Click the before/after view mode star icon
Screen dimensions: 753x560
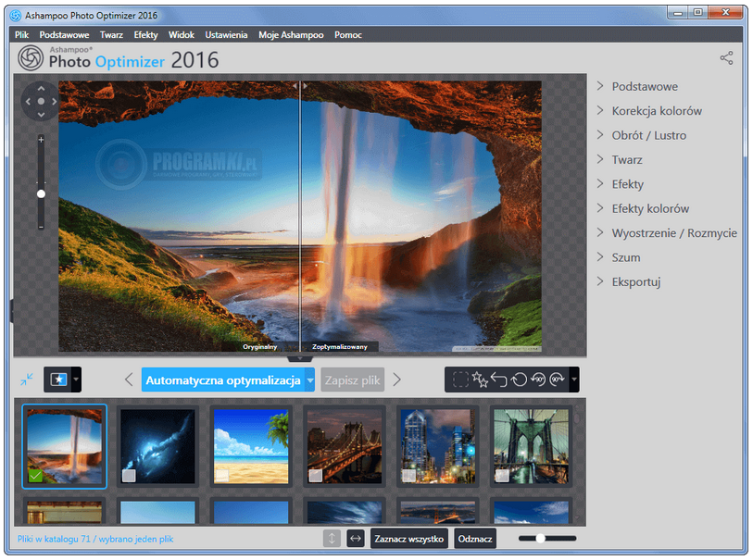point(58,380)
